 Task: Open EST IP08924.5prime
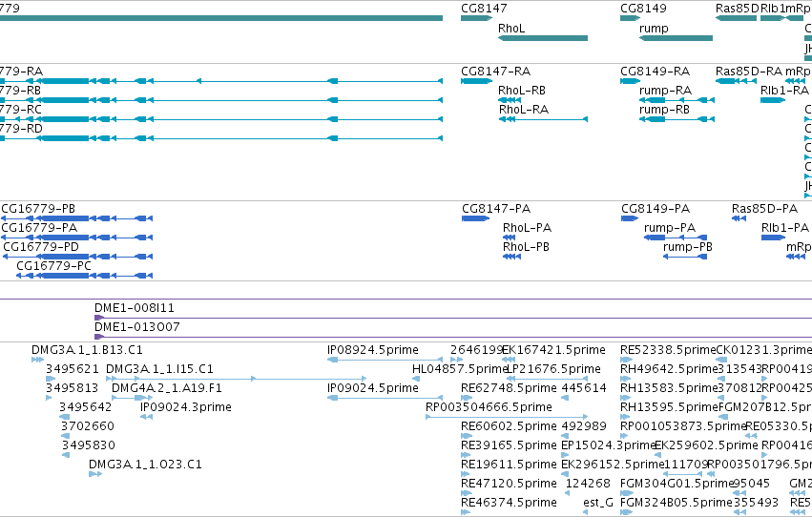point(373,350)
